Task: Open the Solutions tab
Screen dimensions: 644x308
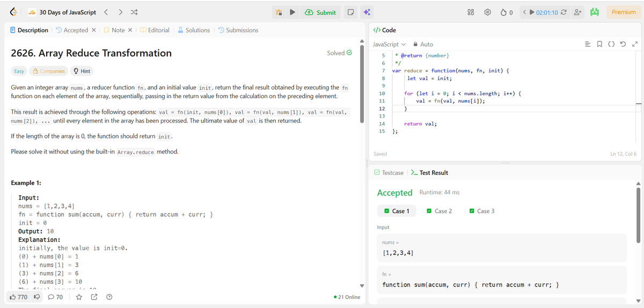Action: pyautogui.click(x=194, y=30)
